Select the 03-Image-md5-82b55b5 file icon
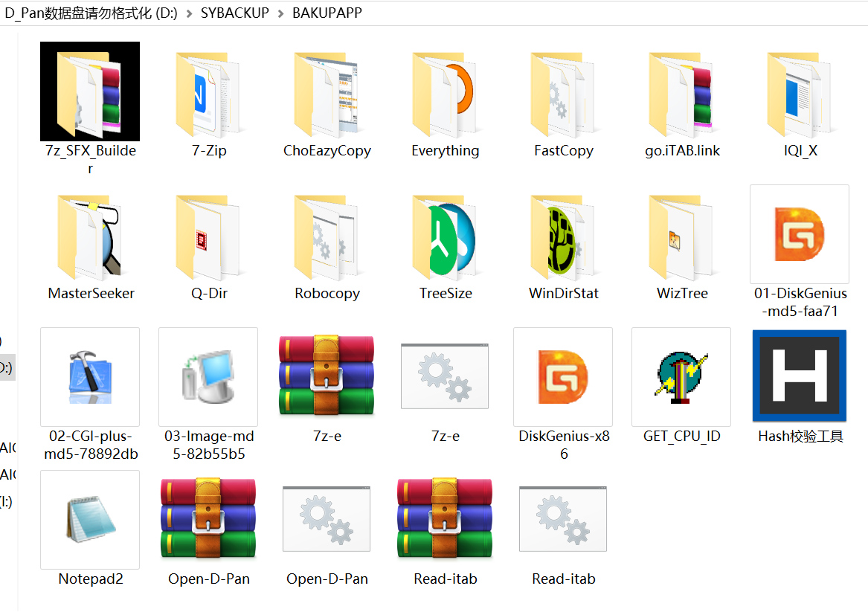This screenshot has height=612, width=868. click(208, 377)
